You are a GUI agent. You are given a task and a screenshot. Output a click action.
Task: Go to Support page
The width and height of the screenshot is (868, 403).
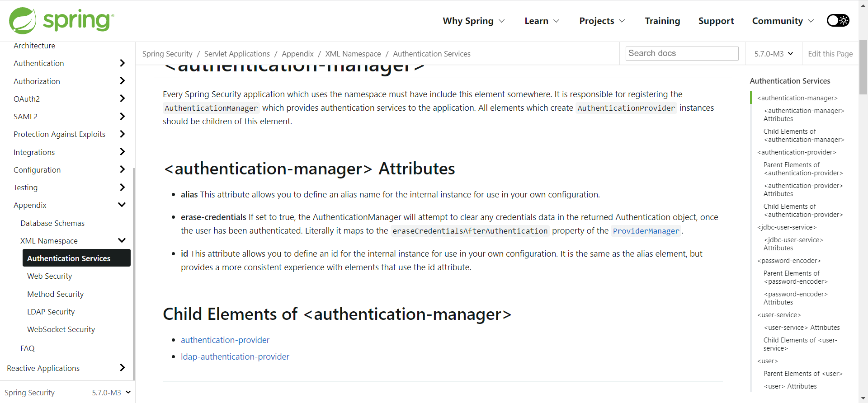[x=716, y=21]
